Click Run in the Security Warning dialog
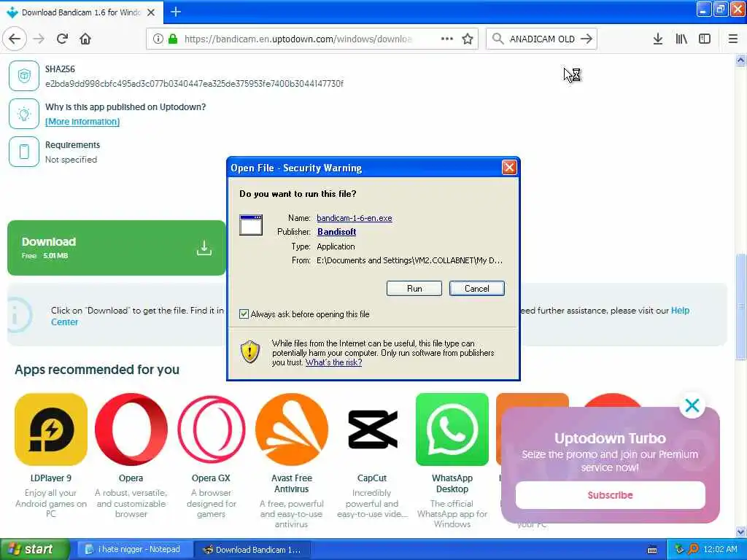 (414, 289)
